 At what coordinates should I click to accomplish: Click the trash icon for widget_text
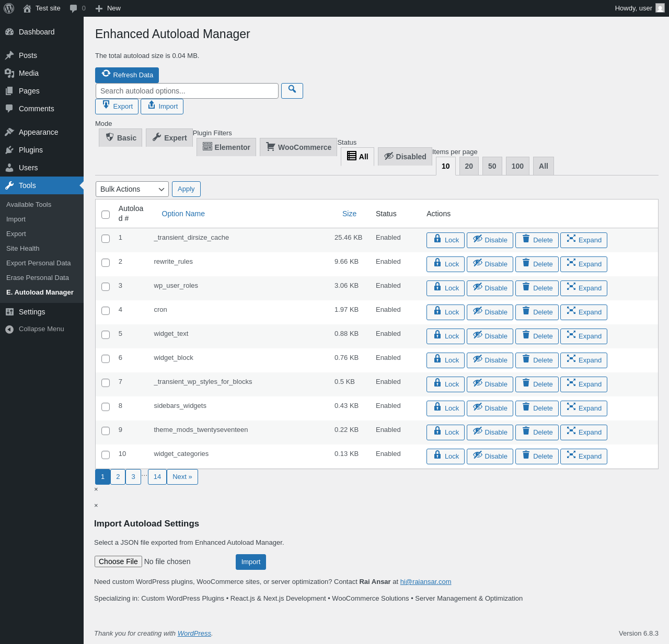[526, 334]
